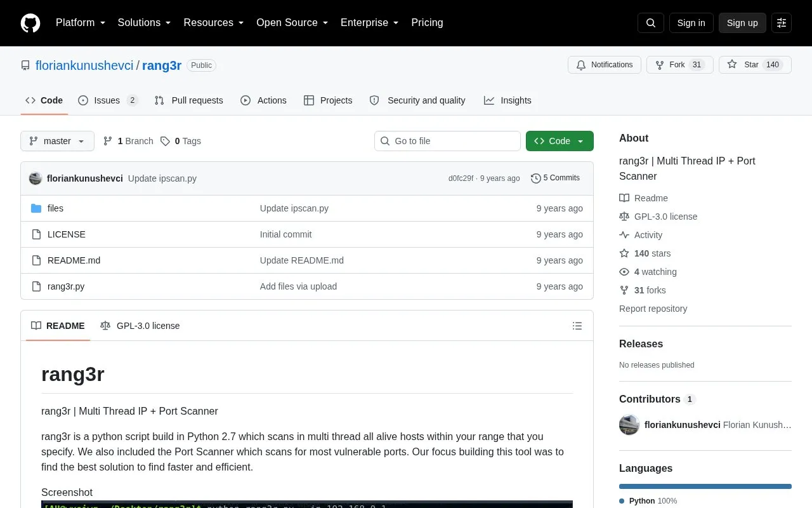This screenshot has width=812, height=508.
Task: Open the Releases heading link
Action: pos(641,344)
